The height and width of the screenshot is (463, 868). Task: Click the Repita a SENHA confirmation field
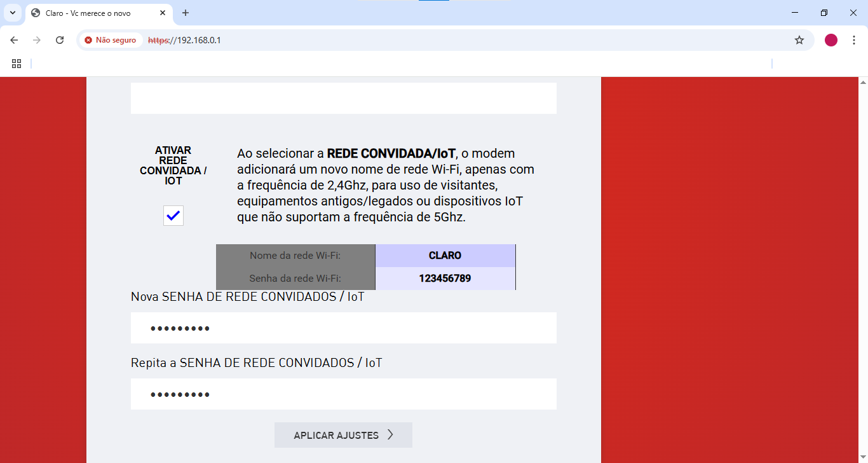click(x=344, y=394)
